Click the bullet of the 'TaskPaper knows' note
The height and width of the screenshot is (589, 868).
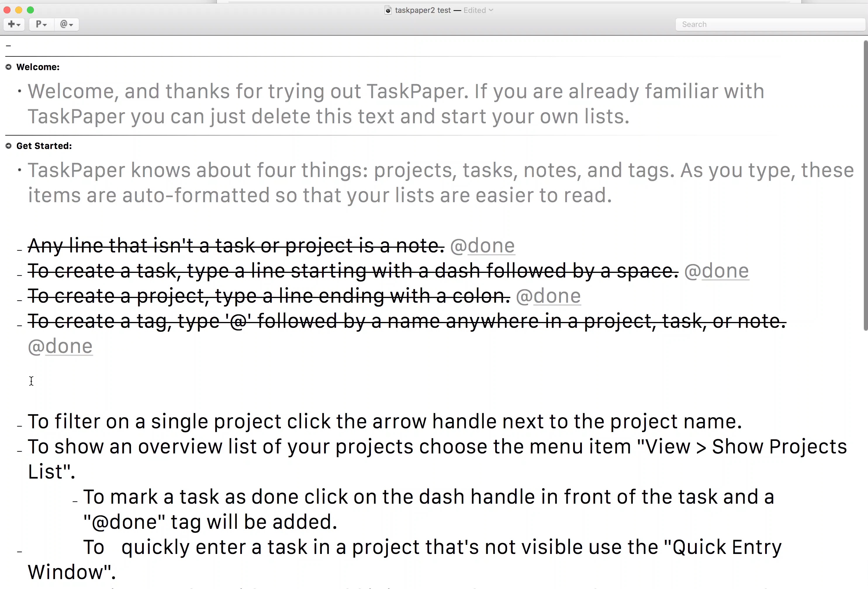coord(19,170)
